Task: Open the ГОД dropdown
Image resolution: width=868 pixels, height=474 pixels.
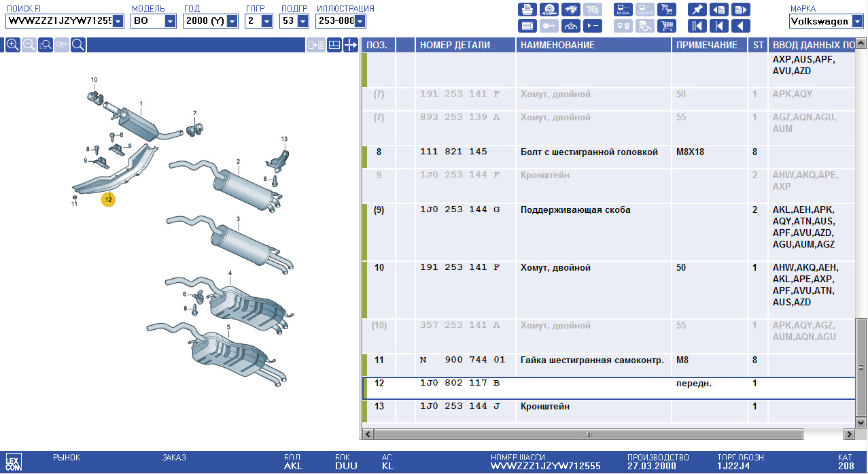Action: pyautogui.click(x=232, y=21)
